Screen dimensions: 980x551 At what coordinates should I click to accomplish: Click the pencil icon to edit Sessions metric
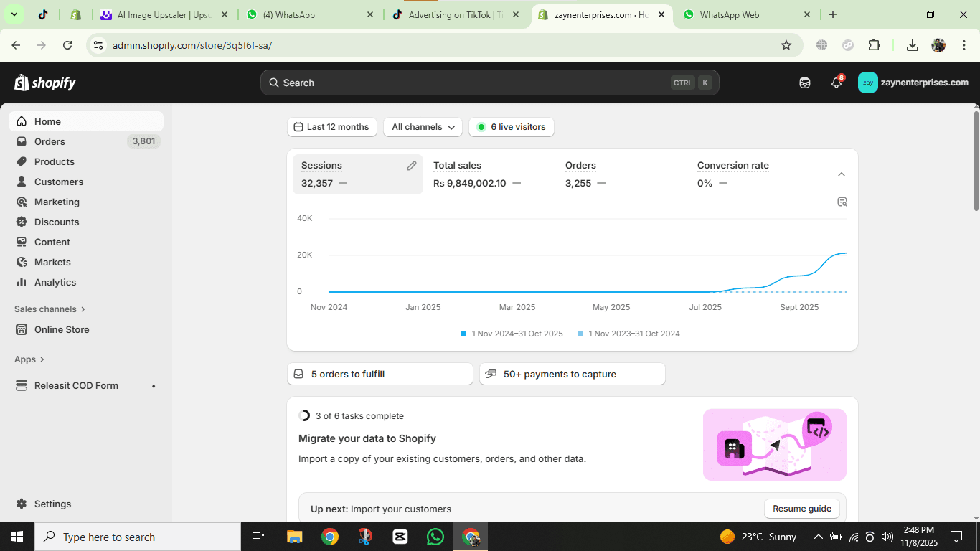coord(411,165)
